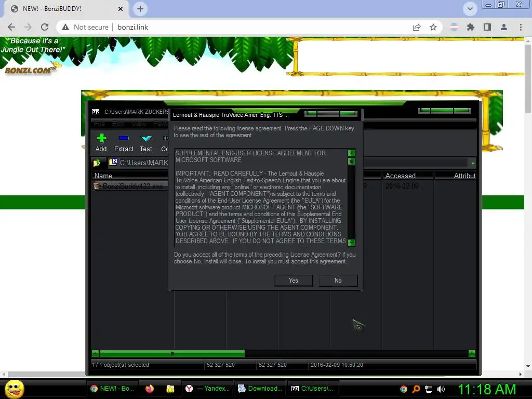Click the 7z archive icon in address bar
This screenshot has height=399, width=532.
113,162
